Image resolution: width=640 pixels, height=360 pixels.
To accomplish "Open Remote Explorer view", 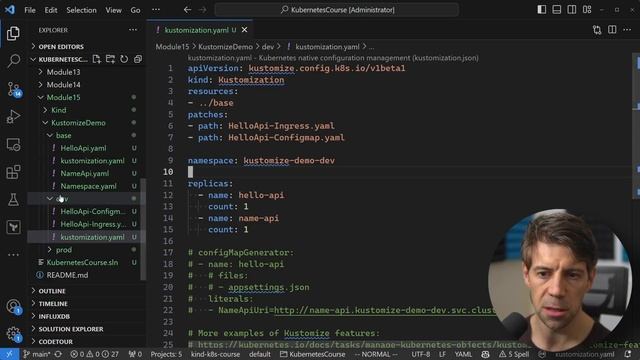I will [x=13, y=144].
